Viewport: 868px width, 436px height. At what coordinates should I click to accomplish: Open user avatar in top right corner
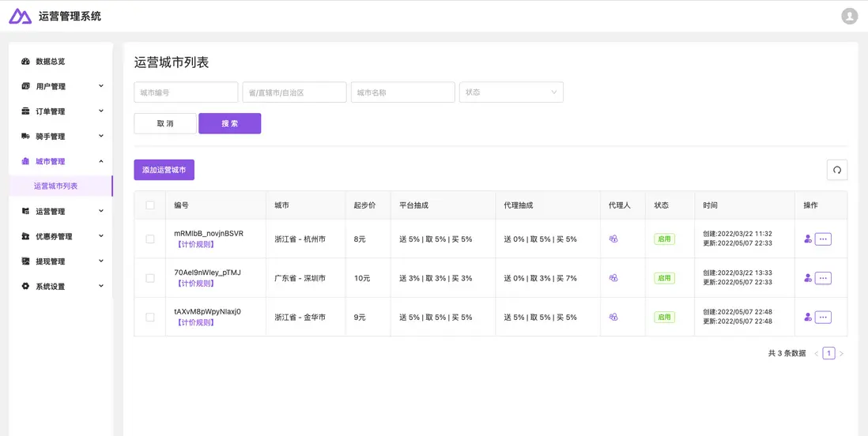[849, 16]
